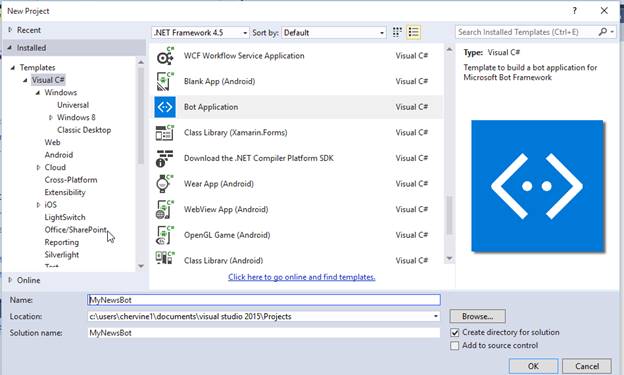
Task: Expand the Recent section
Action: tap(11, 30)
